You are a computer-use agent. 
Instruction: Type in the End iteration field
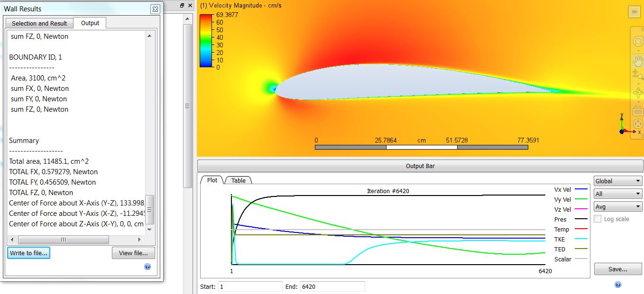point(332,286)
